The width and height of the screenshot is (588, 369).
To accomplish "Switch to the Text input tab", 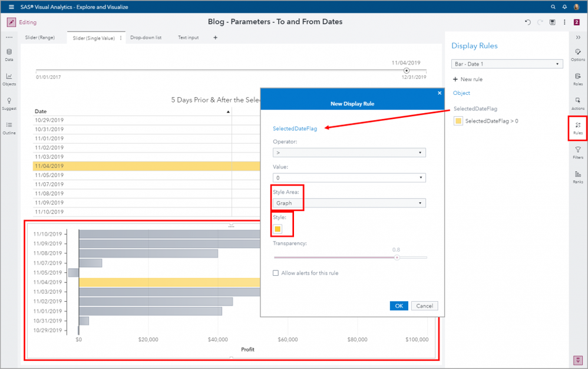I will coord(189,38).
